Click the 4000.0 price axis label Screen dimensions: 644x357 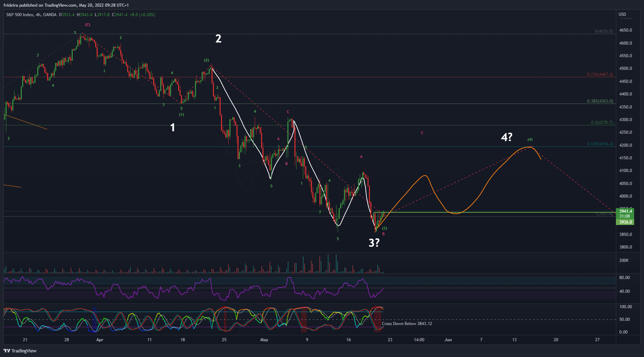coord(625,196)
